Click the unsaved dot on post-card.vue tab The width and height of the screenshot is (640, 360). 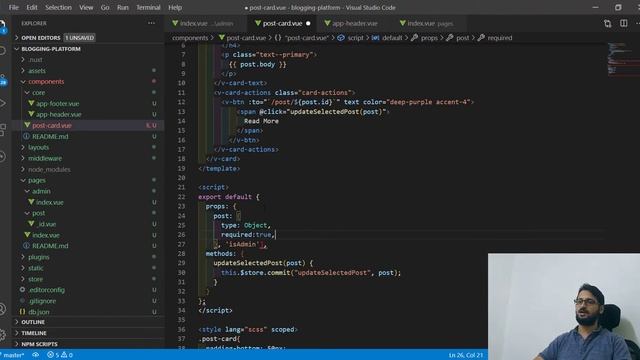pyautogui.click(x=308, y=24)
